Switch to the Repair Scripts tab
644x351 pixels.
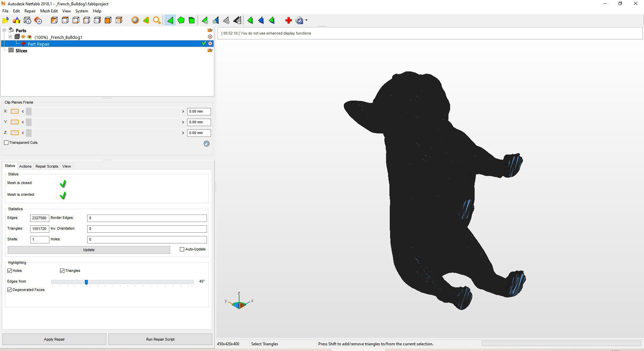pos(47,166)
